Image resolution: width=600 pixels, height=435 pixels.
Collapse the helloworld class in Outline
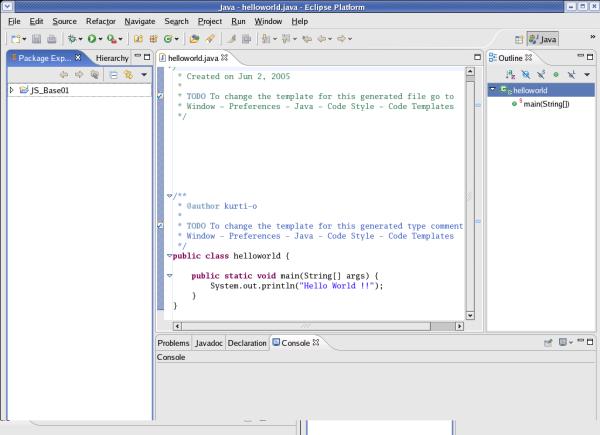click(x=493, y=90)
